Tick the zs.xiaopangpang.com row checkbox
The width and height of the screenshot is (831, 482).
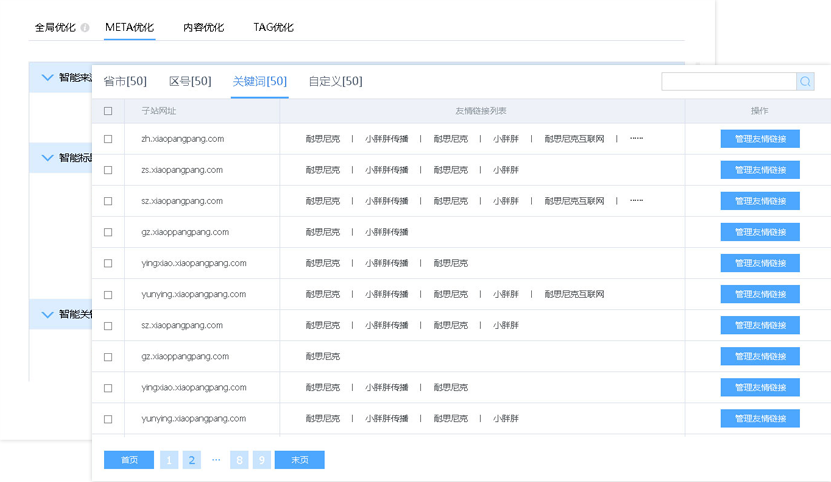[x=108, y=170]
